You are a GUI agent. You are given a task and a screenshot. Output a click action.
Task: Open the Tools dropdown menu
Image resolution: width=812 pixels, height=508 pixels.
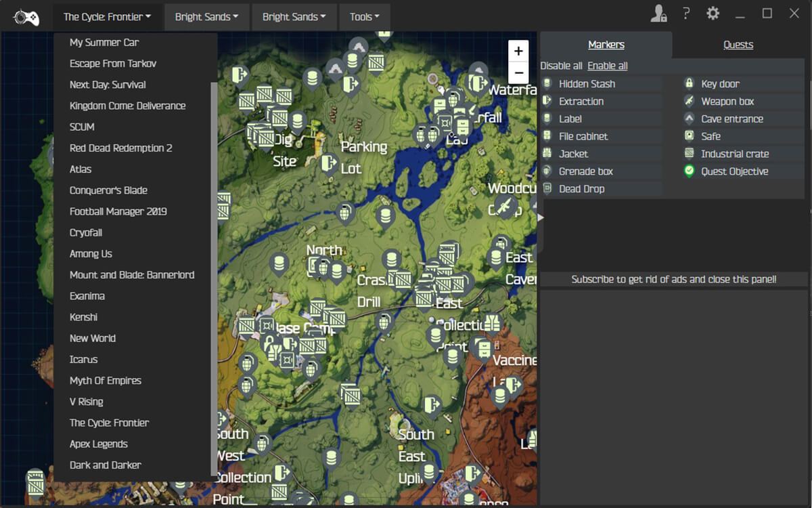pos(365,17)
